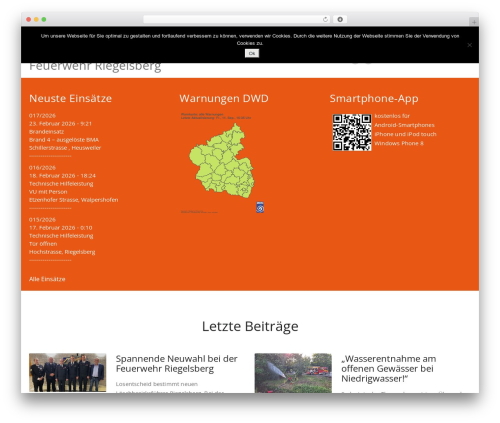Click the DWD warnings map image
The image size is (500, 423).
click(x=222, y=162)
